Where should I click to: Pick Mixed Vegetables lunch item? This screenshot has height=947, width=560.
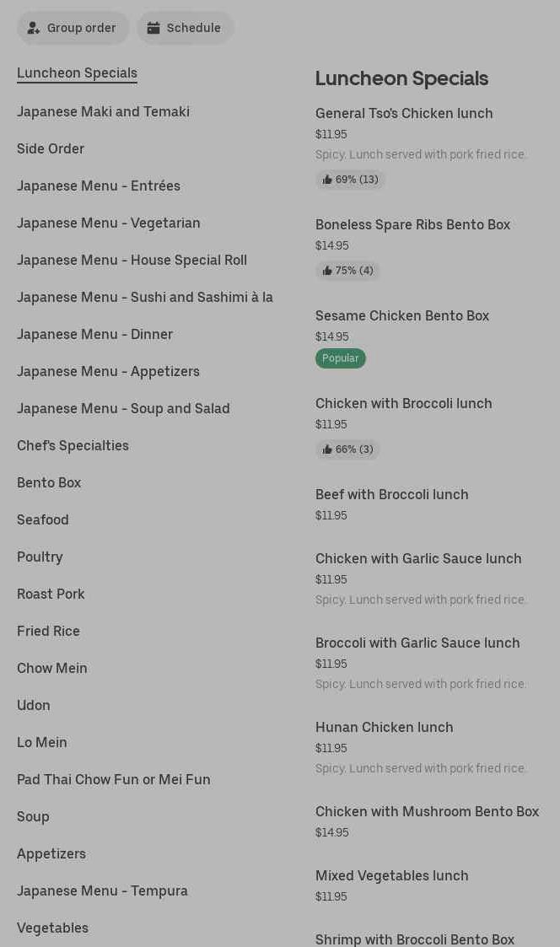point(391,876)
